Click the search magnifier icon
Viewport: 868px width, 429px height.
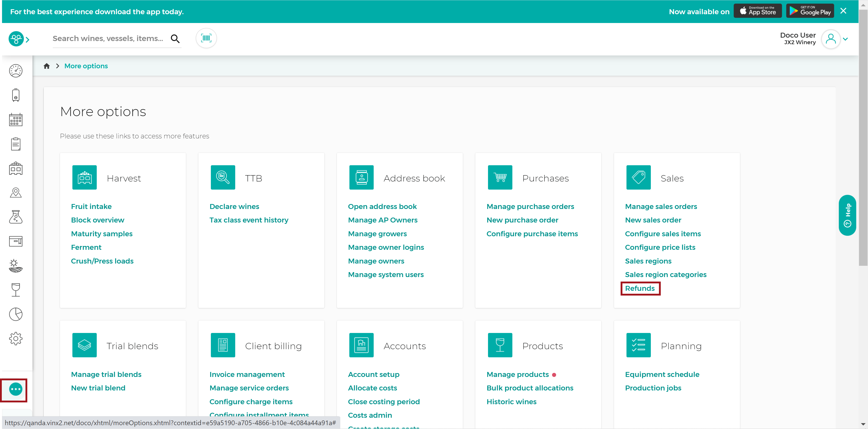click(x=175, y=39)
